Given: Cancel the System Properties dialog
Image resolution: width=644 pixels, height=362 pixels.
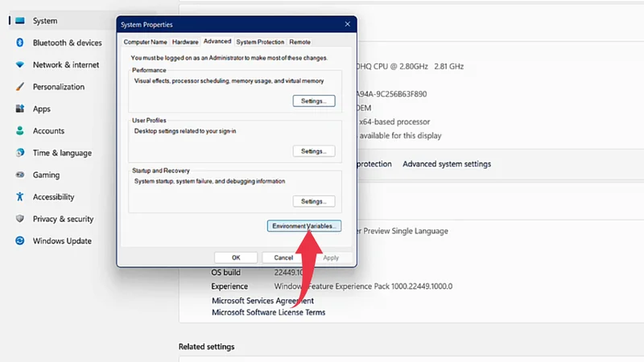Looking at the screenshot, I should point(283,257).
